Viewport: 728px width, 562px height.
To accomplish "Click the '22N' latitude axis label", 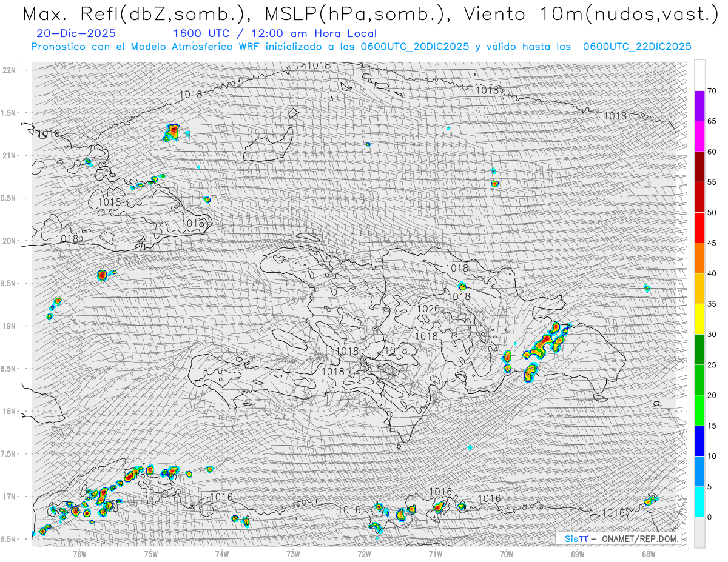I will 9,70.
